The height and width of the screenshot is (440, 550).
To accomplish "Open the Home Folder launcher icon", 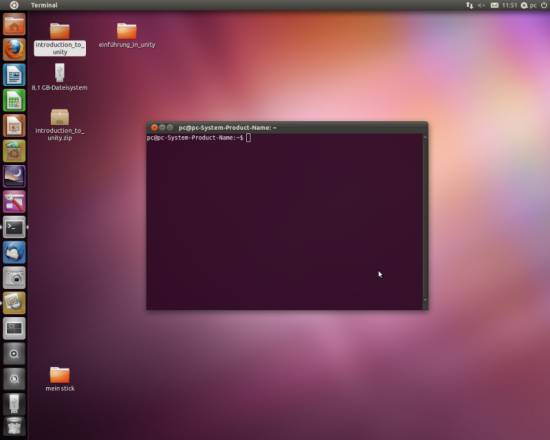I will (14, 24).
